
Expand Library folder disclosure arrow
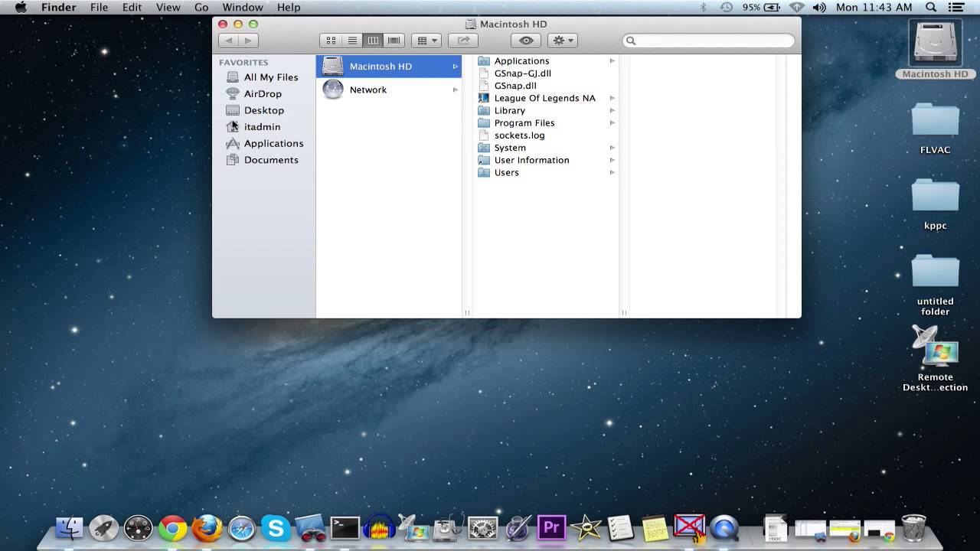click(x=612, y=110)
